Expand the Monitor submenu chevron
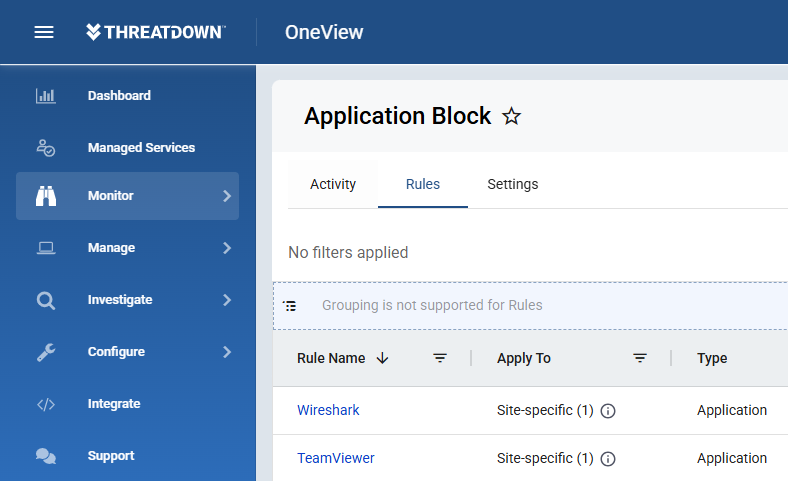 227,196
